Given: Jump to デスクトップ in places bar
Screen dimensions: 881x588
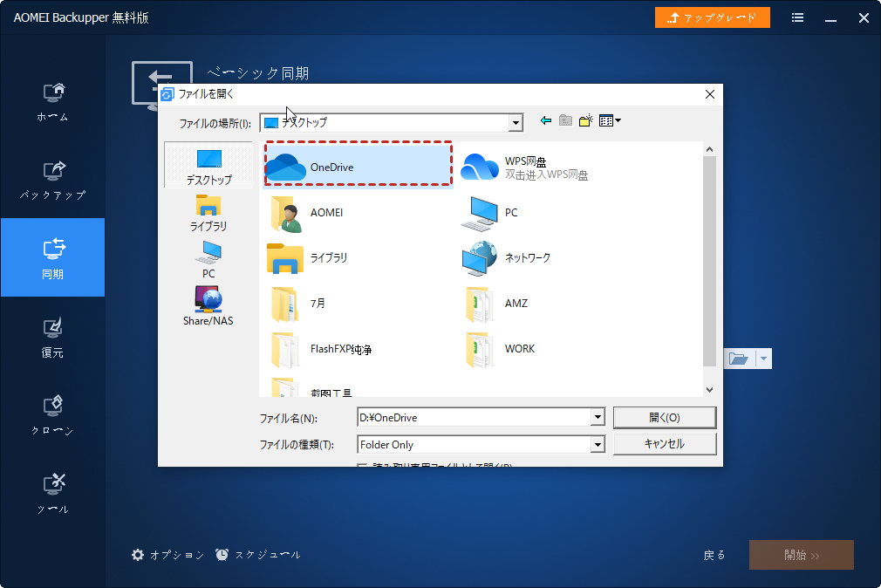Looking at the screenshot, I should click(x=208, y=165).
